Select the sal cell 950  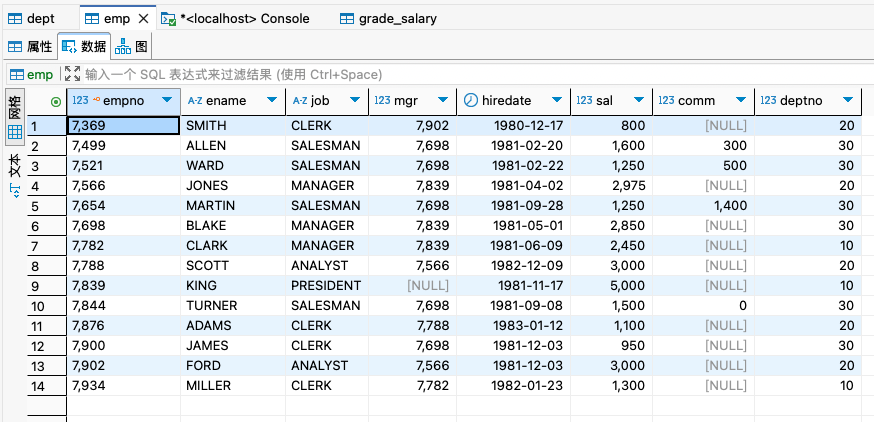coord(611,346)
